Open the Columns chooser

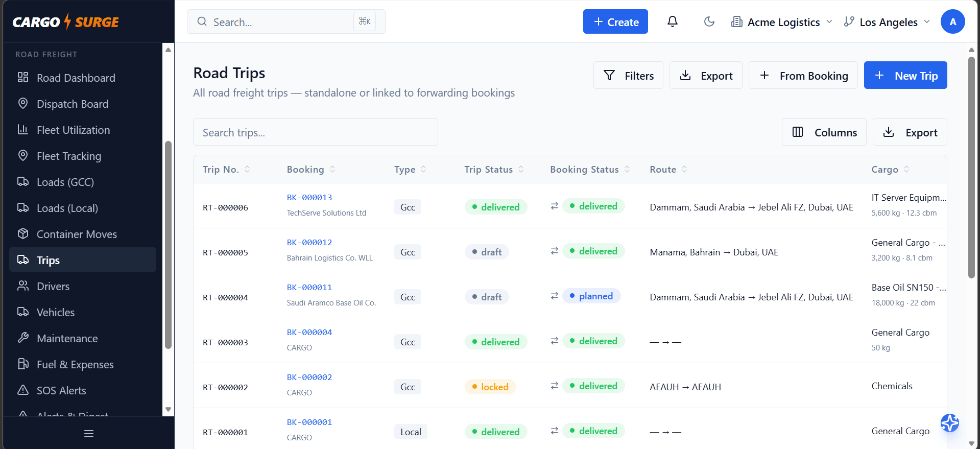pyautogui.click(x=824, y=132)
